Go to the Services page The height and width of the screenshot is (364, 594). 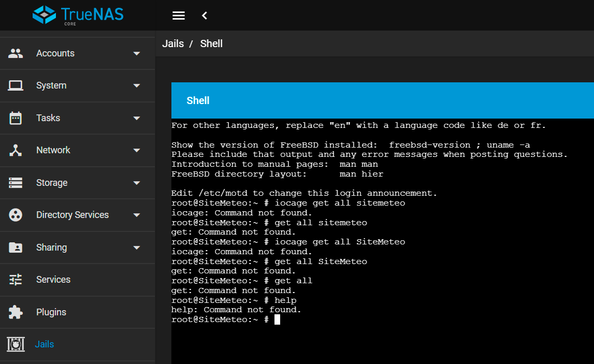[x=77, y=280]
